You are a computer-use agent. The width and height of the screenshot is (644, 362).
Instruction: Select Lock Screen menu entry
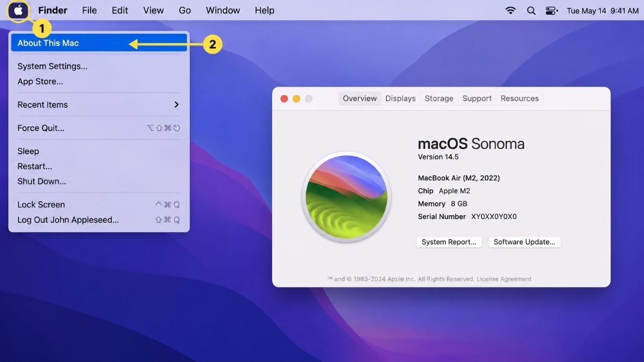[99, 204]
